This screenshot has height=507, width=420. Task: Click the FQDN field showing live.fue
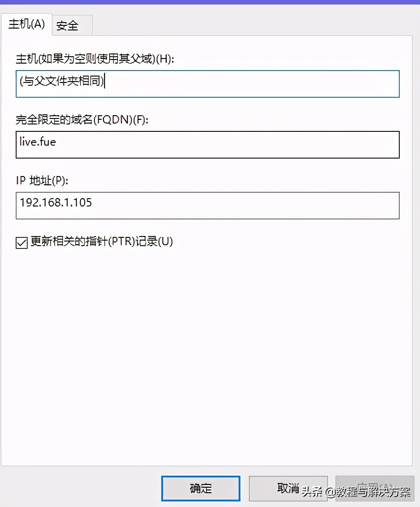point(207,144)
